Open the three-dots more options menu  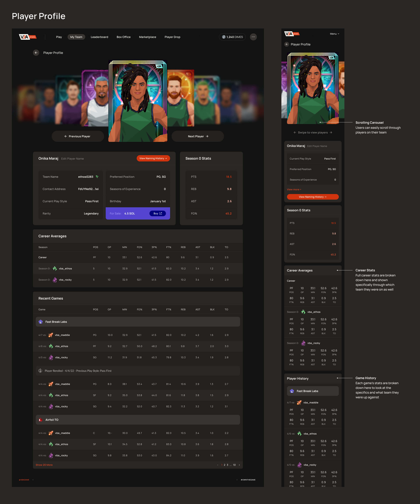[x=253, y=37]
